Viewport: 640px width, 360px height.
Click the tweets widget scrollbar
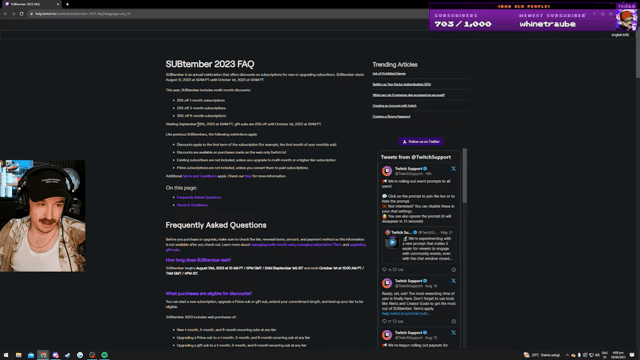pos(464,176)
